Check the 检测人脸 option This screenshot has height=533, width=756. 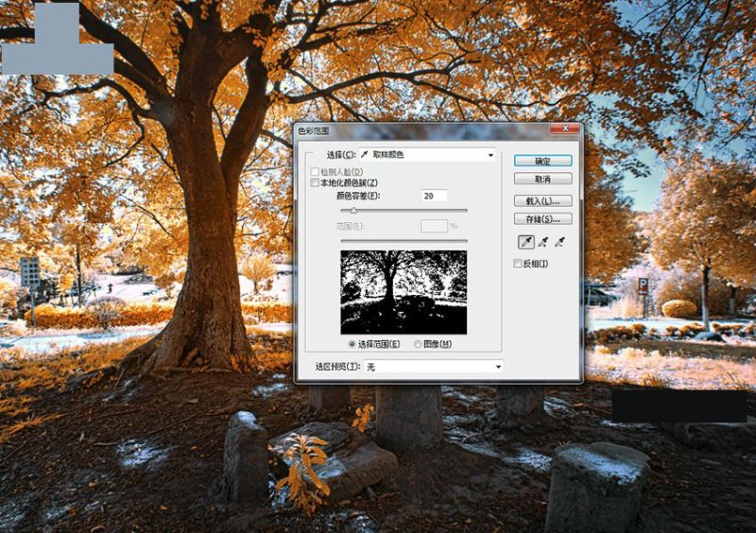coord(316,172)
